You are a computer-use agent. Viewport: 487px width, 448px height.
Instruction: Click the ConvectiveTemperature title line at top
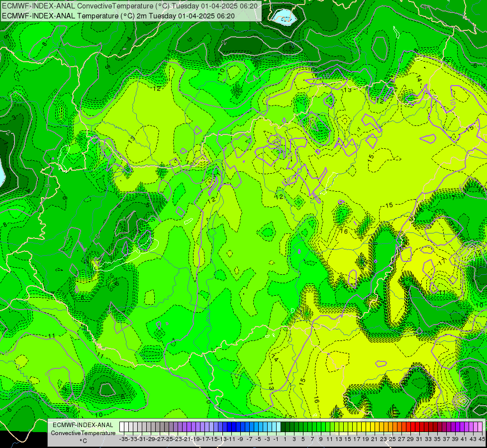(x=129, y=6)
